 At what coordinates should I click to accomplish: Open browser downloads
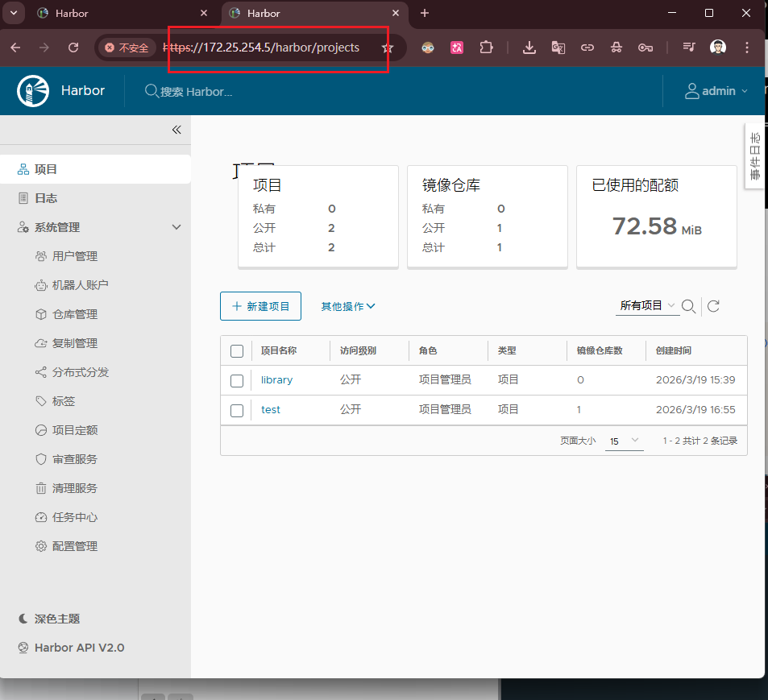point(529,48)
